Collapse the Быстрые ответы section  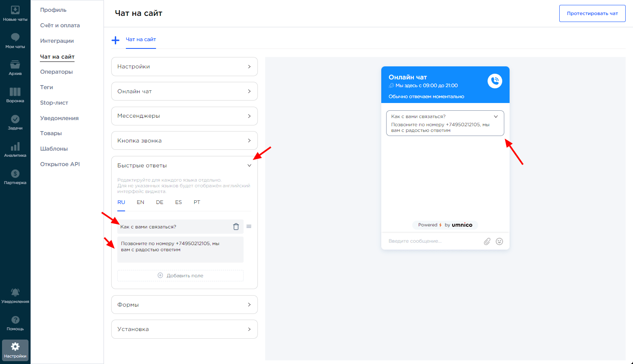[249, 165]
